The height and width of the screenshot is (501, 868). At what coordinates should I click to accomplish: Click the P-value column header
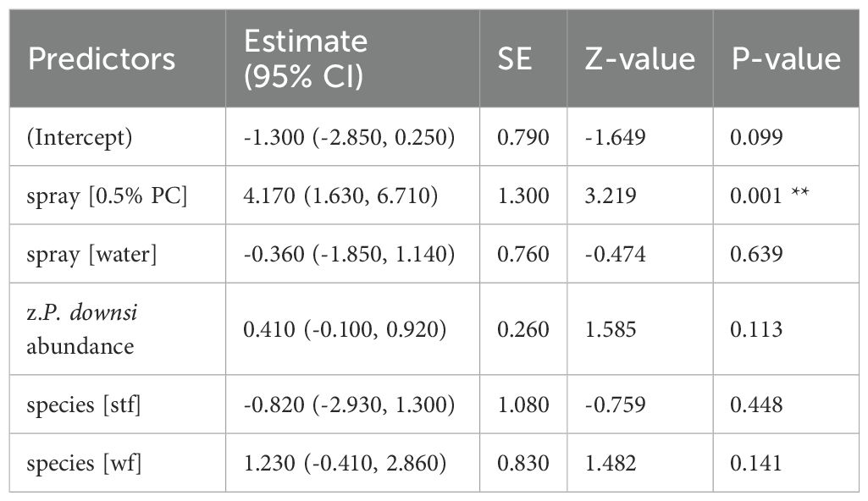(x=786, y=58)
